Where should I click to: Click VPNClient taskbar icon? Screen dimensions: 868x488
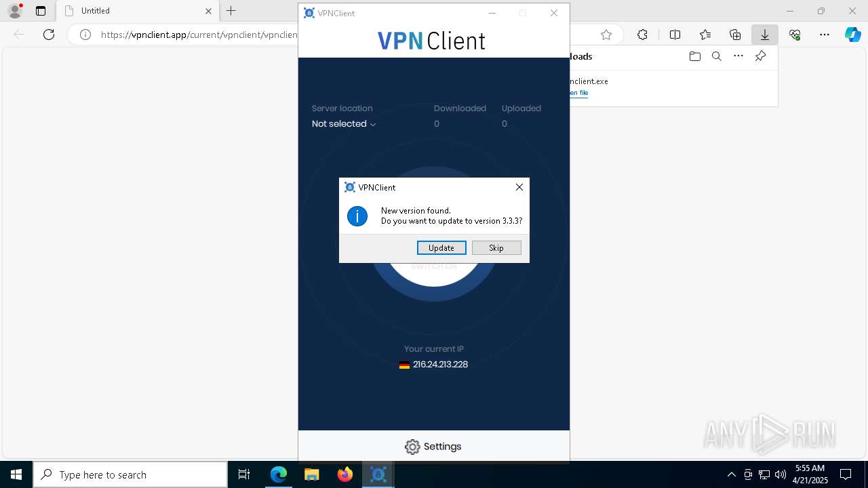pyautogui.click(x=378, y=474)
